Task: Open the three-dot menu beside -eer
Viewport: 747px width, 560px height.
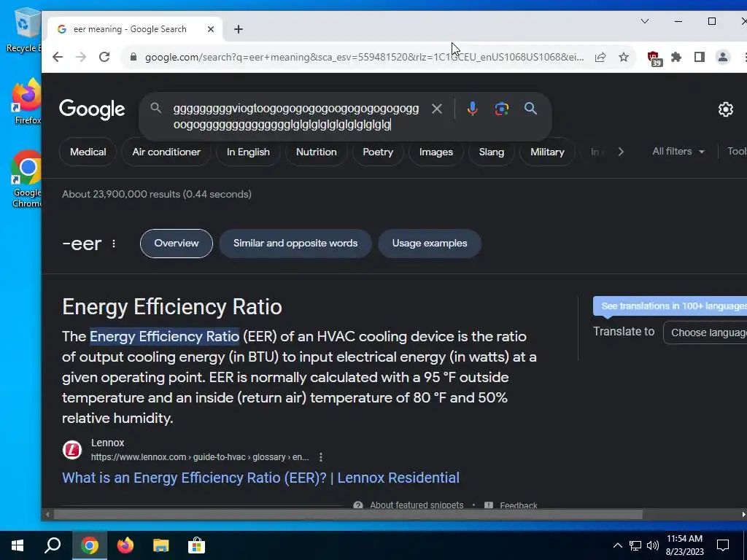Action: click(114, 244)
